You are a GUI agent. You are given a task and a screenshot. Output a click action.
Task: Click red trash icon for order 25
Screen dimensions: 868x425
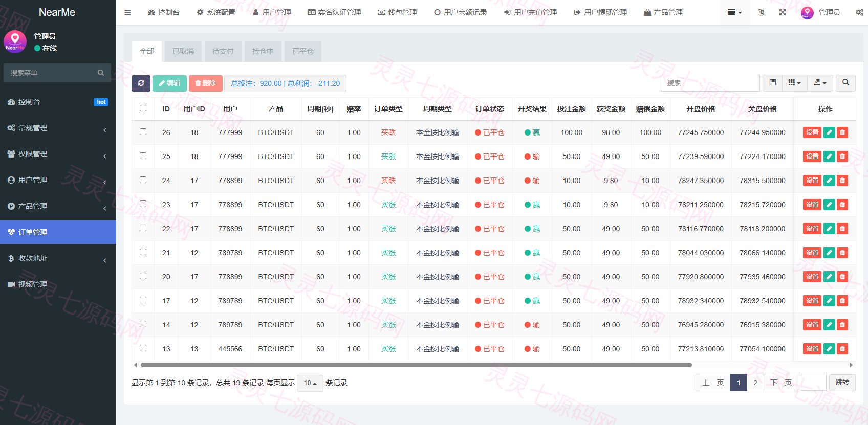[842, 156]
